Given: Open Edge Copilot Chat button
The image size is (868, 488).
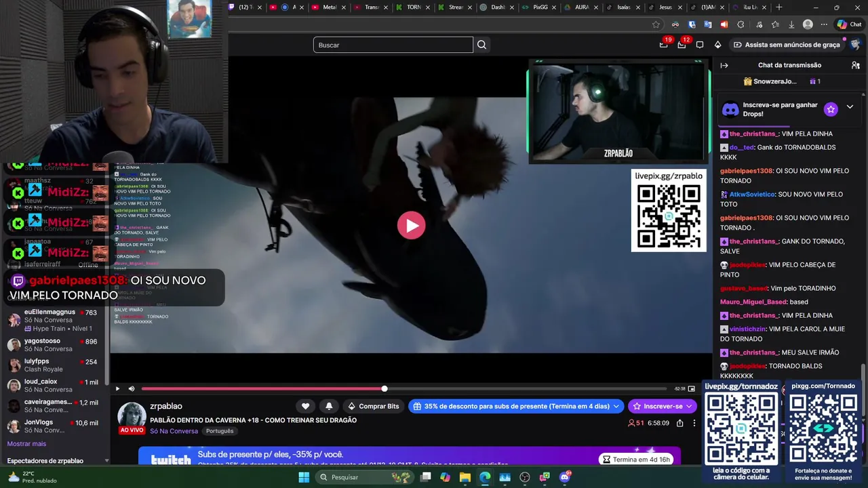Looking at the screenshot, I should pos(849,24).
